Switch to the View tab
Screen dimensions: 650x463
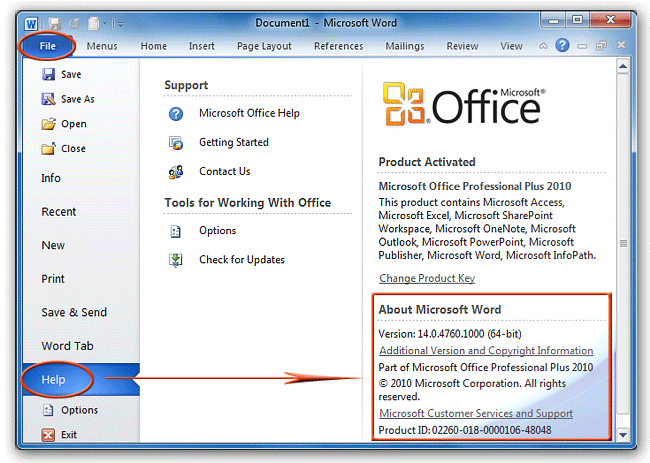click(x=512, y=46)
